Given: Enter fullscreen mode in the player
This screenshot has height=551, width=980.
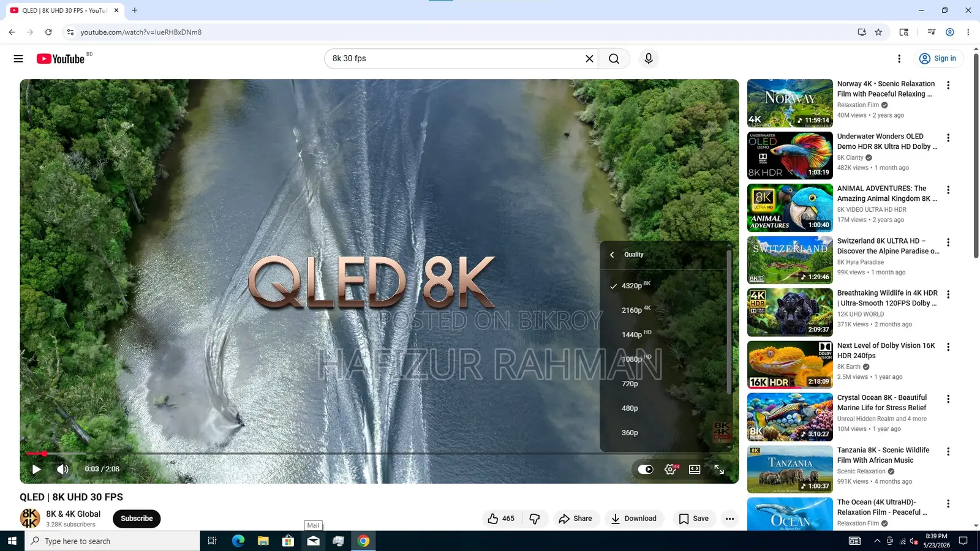Looking at the screenshot, I should click(719, 470).
